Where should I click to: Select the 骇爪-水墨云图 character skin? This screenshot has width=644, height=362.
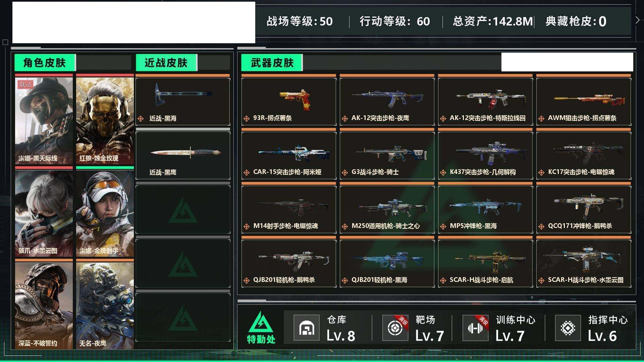coord(44,214)
